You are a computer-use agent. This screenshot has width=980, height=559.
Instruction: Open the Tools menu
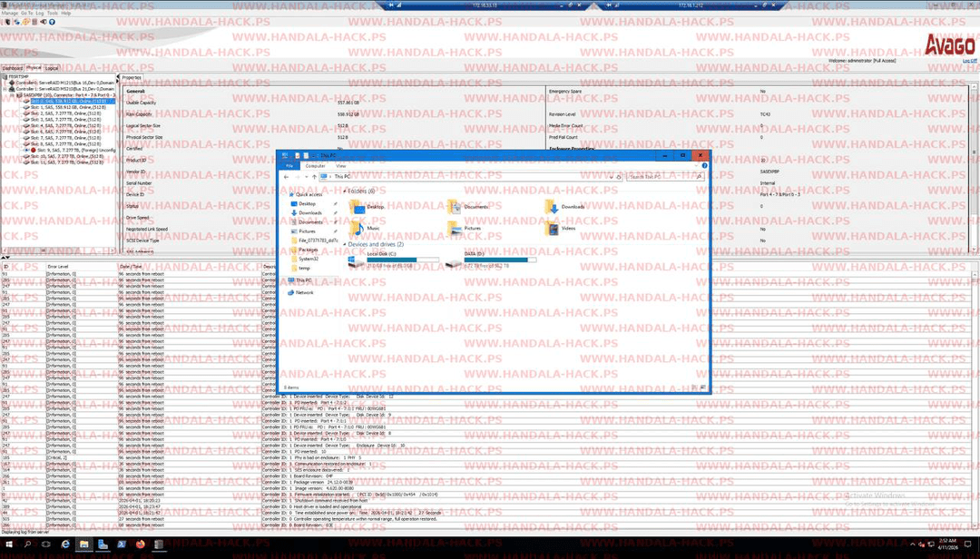coord(53,13)
